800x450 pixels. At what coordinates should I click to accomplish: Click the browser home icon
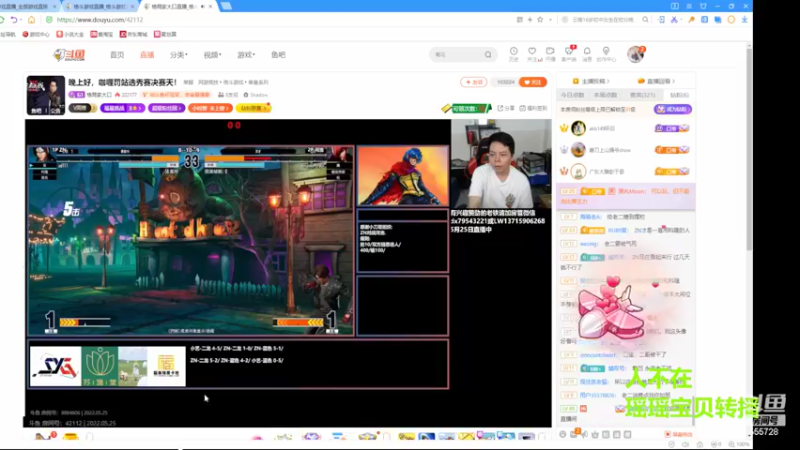click(x=32, y=20)
